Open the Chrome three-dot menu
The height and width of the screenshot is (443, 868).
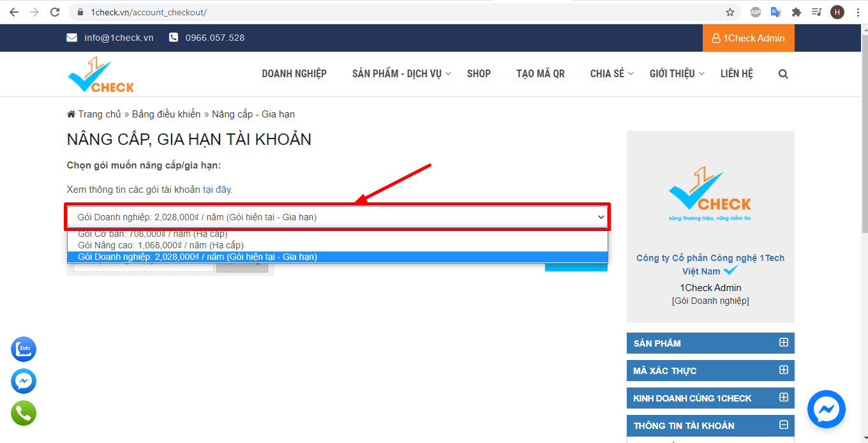click(857, 12)
